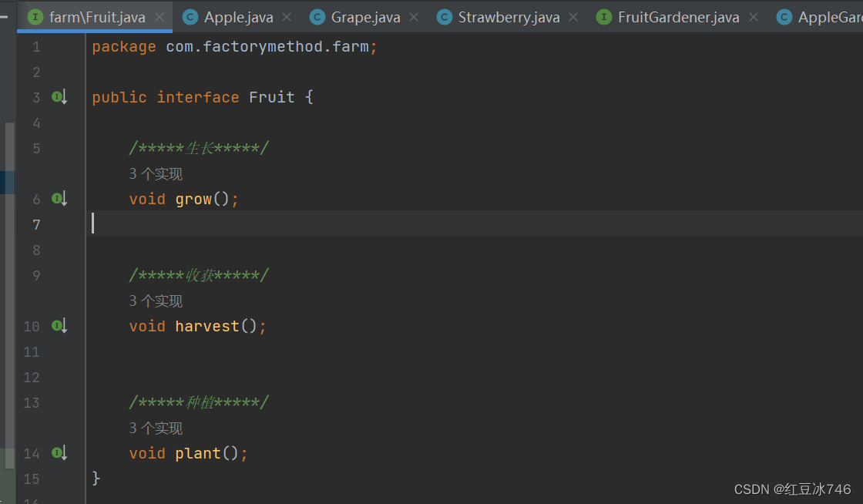This screenshot has height=504, width=863.
Task: Close the Strawberry.java tab
Action: click(573, 17)
